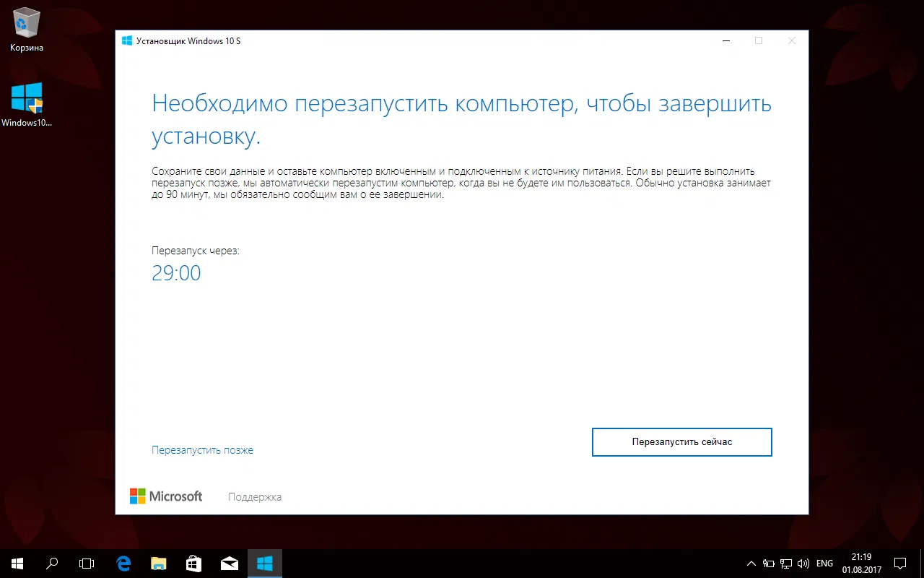Click the Перезапуск через: label
The width and height of the screenshot is (924, 578).
(195, 251)
